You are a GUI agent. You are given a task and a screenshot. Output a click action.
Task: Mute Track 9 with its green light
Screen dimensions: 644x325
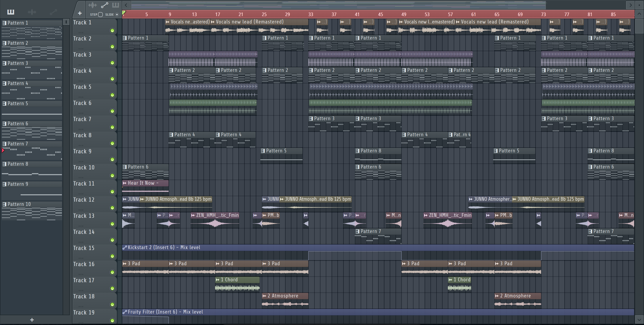(112, 159)
